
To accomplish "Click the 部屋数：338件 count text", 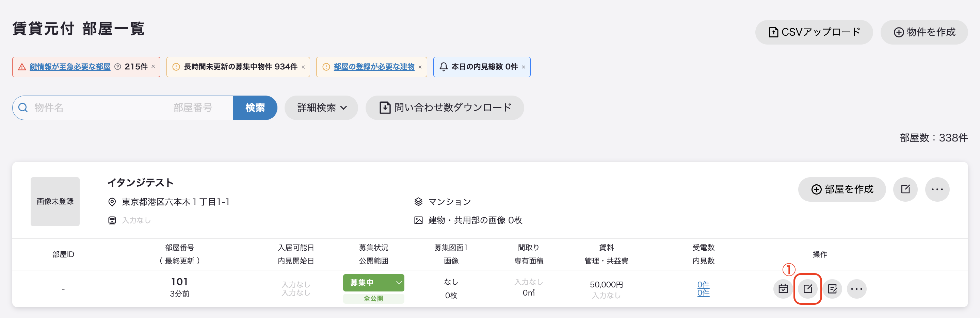I will point(934,138).
